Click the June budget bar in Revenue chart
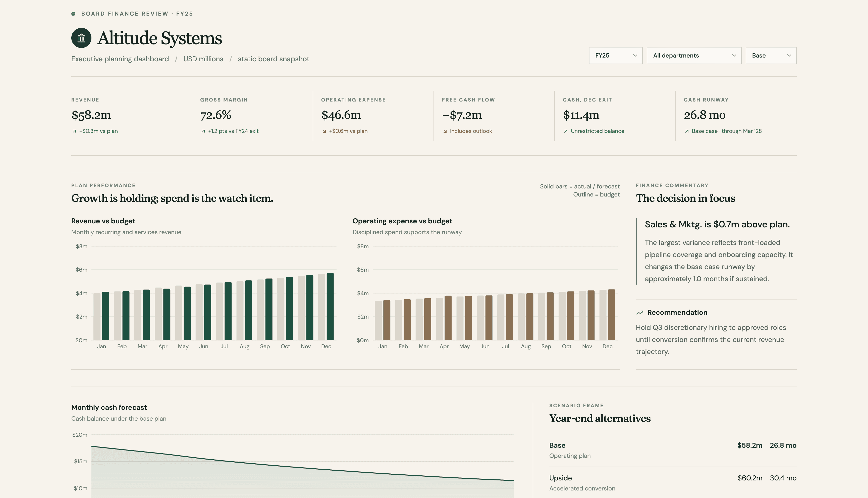The width and height of the screenshot is (868, 498). pyautogui.click(x=199, y=312)
